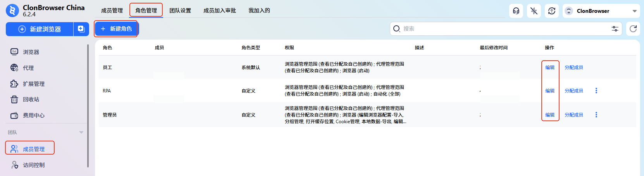Open more options for 管理员 role
644x176 pixels.
(x=596, y=115)
